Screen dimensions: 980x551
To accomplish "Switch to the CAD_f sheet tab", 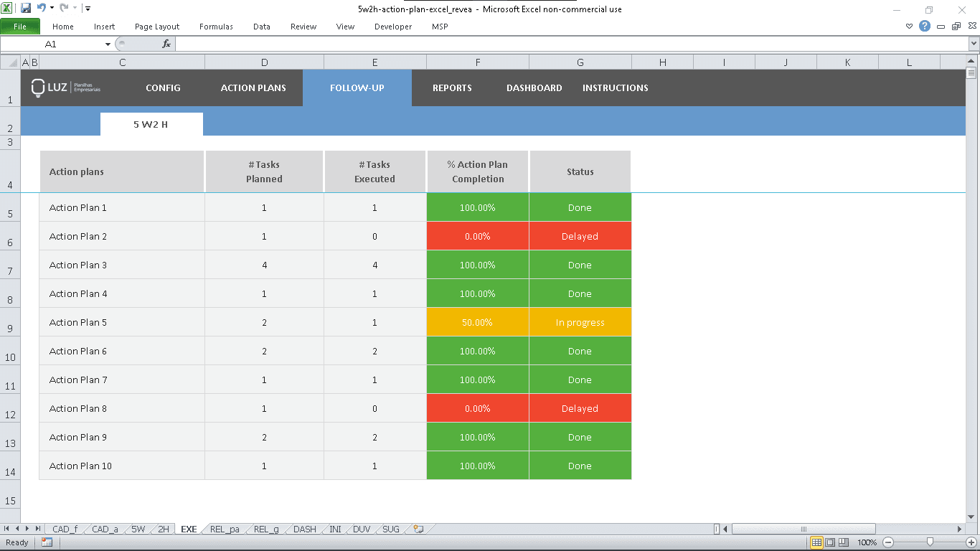I will 65,529.
